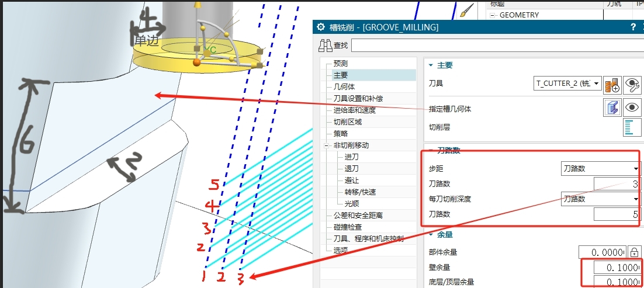Click the yellow arrow tip on the triad
Image resolution: width=644 pixels, height=288 pixels.
[198, 5]
